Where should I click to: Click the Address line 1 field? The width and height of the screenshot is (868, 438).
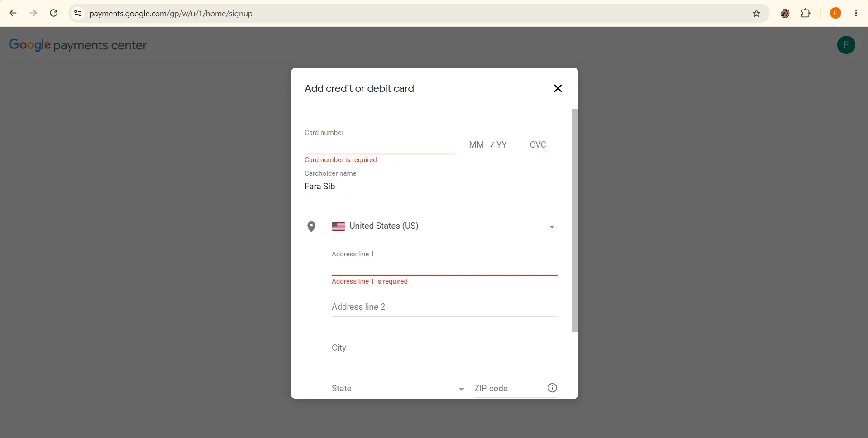(x=444, y=267)
